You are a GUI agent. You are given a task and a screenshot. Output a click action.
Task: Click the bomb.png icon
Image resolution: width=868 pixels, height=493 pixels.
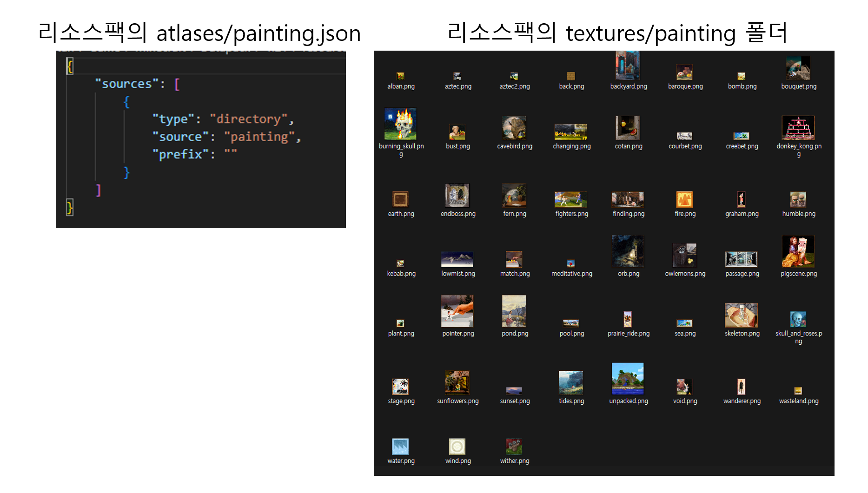pyautogui.click(x=742, y=76)
